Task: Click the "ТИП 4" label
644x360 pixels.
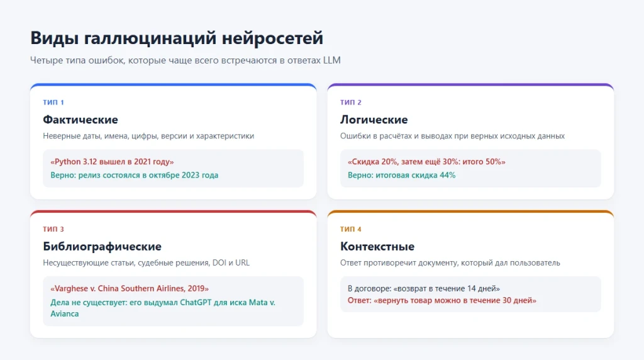Action: [x=351, y=229]
